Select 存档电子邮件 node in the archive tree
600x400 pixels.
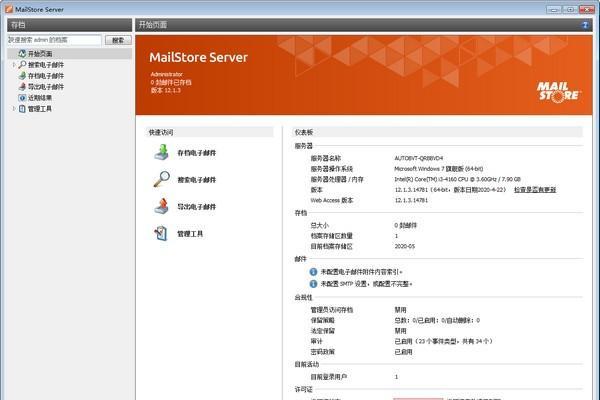point(46,76)
